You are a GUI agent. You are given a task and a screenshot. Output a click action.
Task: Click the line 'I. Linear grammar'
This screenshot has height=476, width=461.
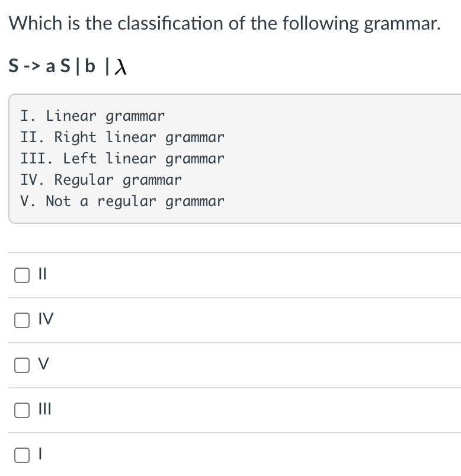[x=92, y=116]
